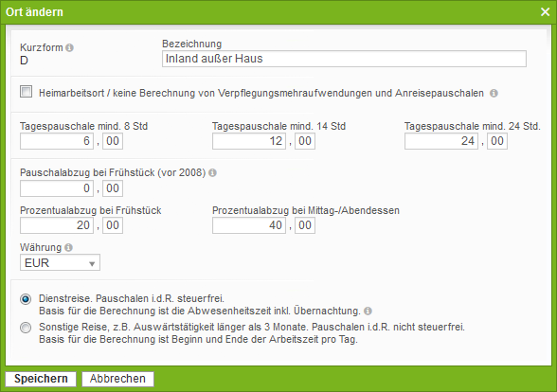Click Prozentualabzug bei Frühstück percentage field
The image size is (557, 392).
coord(57,225)
